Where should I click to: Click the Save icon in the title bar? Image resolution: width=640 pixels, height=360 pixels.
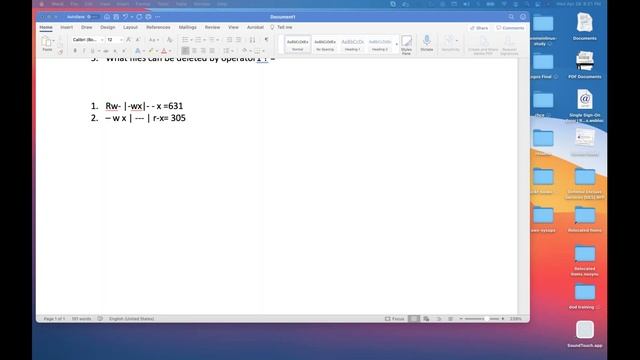pyautogui.click(x=116, y=17)
